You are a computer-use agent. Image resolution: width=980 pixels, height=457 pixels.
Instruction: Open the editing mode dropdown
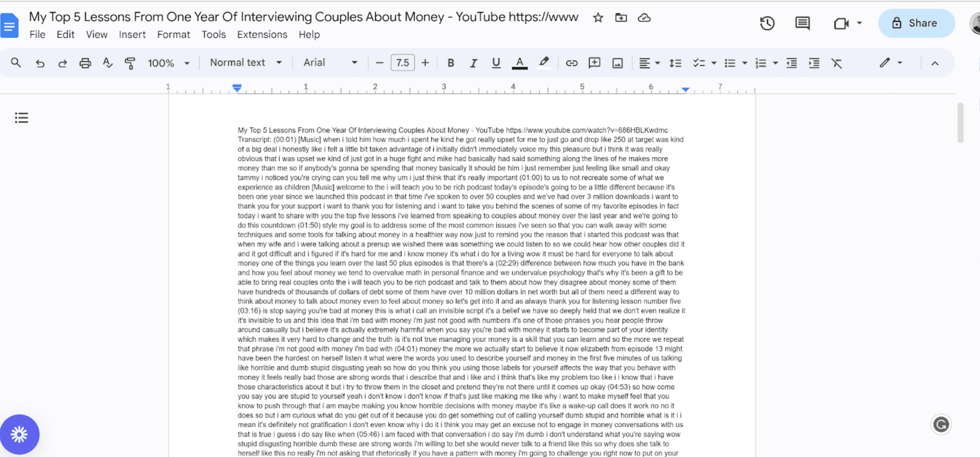pos(891,63)
